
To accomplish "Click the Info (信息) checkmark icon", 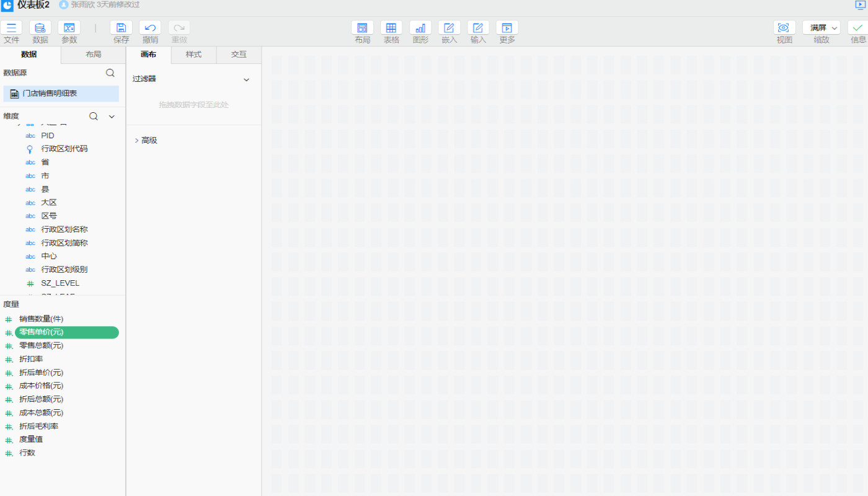I will 858,28.
